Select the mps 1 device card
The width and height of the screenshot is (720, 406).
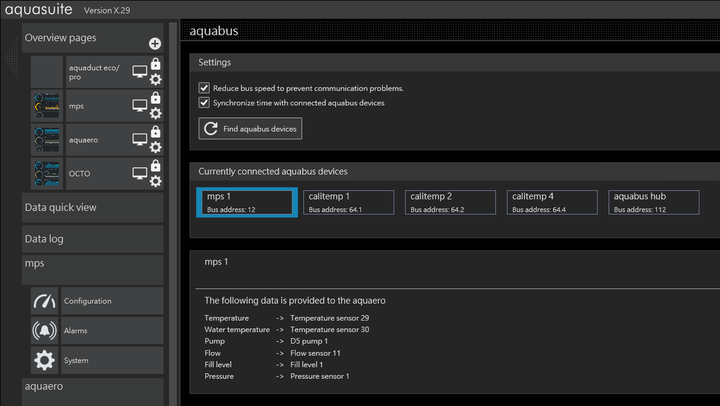[247, 203]
